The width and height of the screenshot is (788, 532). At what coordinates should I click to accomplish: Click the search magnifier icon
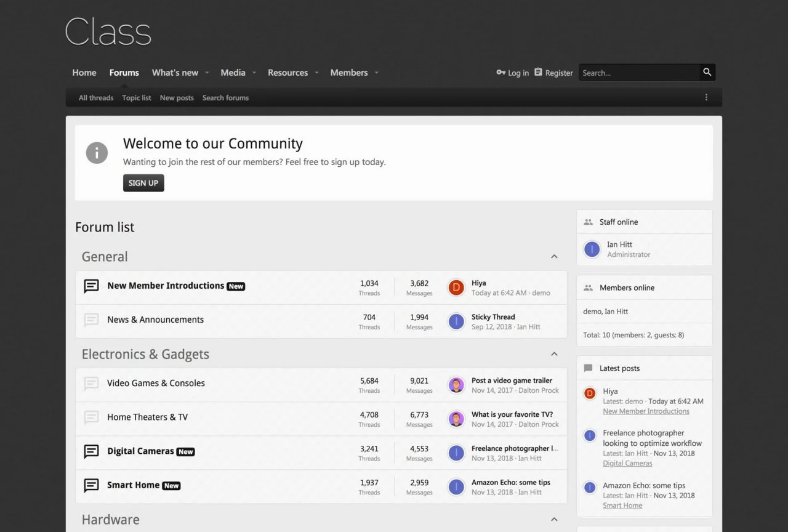click(707, 73)
